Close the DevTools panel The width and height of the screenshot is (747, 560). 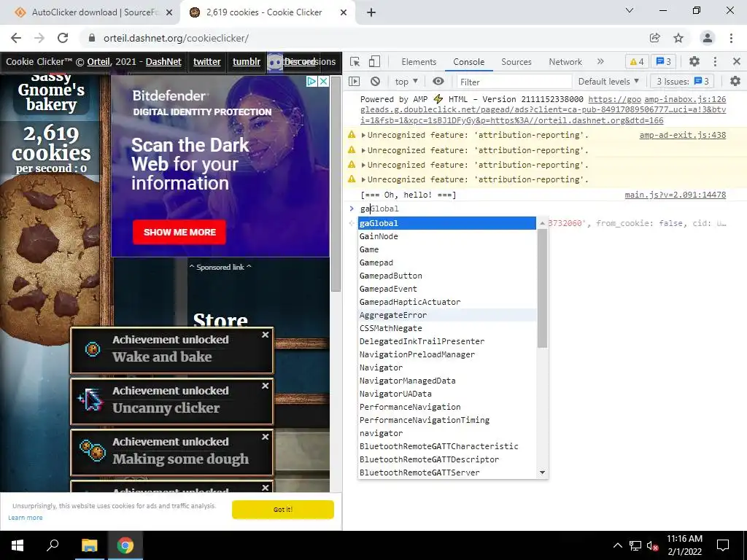click(x=737, y=61)
